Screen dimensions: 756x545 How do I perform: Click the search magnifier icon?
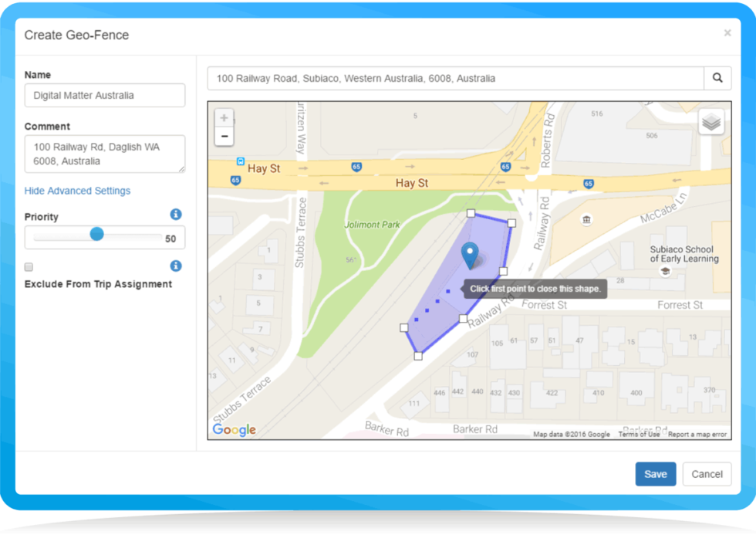pyautogui.click(x=718, y=78)
